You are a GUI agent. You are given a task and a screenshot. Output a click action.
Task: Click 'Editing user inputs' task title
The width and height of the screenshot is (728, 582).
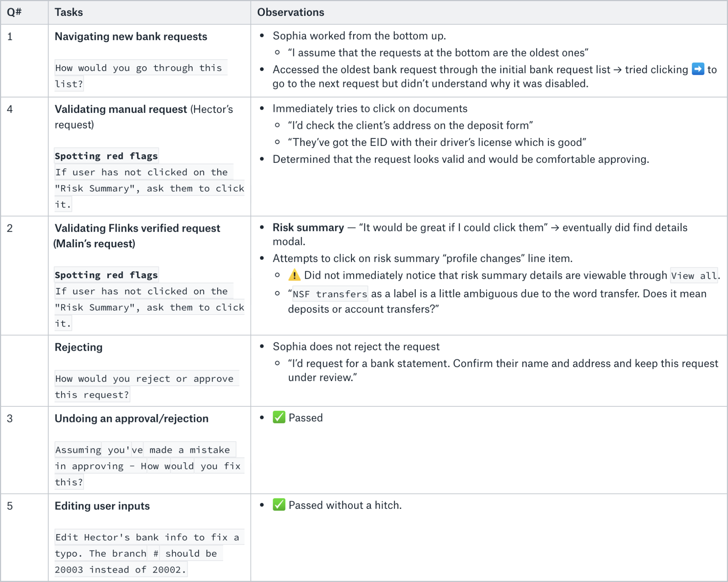[x=102, y=506]
